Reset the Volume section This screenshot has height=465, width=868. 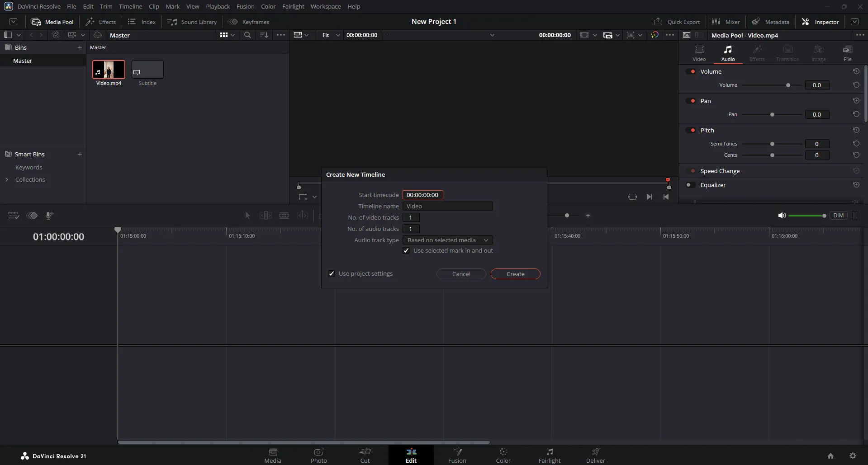[856, 71]
